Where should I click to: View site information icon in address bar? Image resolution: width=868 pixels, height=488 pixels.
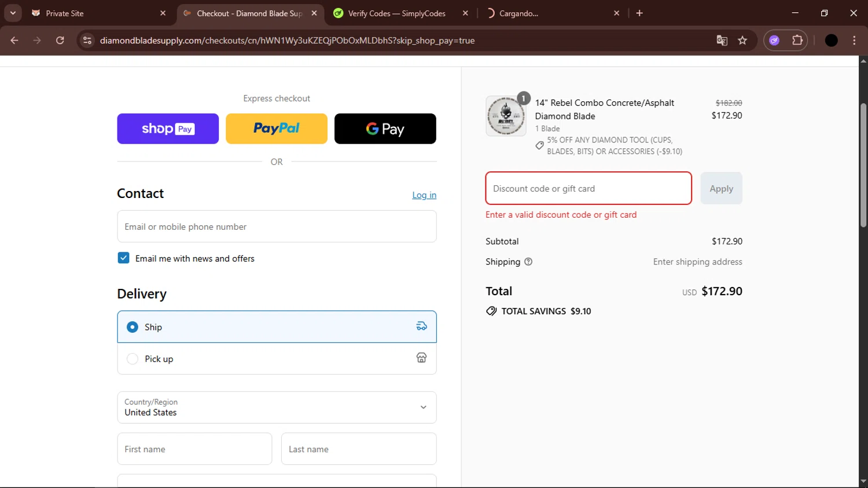[x=87, y=41]
